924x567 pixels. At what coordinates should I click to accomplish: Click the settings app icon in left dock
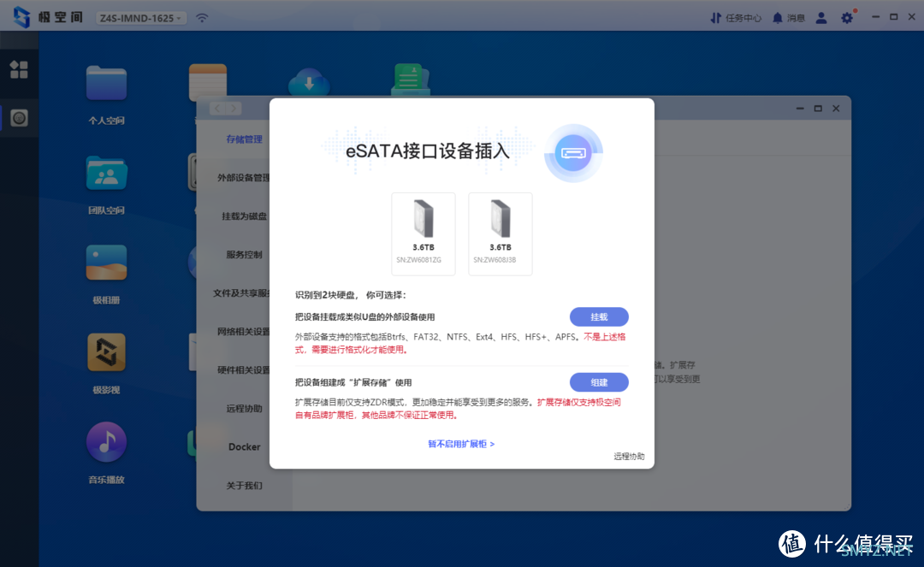pyautogui.click(x=19, y=118)
